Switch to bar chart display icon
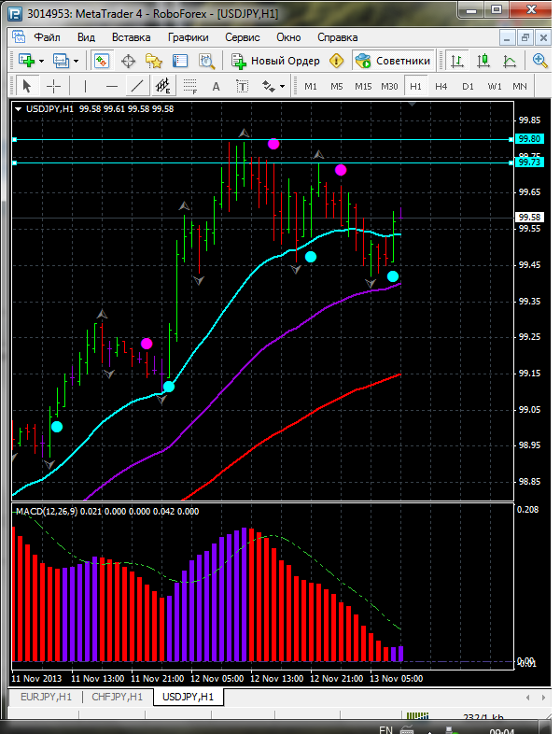The height and width of the screenshot is (734, 560). pos(457,61)
